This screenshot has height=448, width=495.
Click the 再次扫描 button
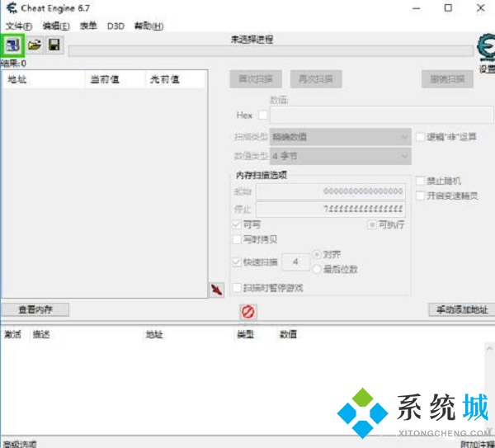316,79
